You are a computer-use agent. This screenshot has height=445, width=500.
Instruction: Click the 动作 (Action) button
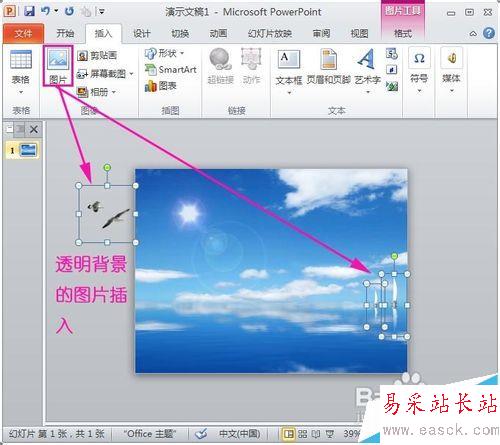click(x=251, y=66)
